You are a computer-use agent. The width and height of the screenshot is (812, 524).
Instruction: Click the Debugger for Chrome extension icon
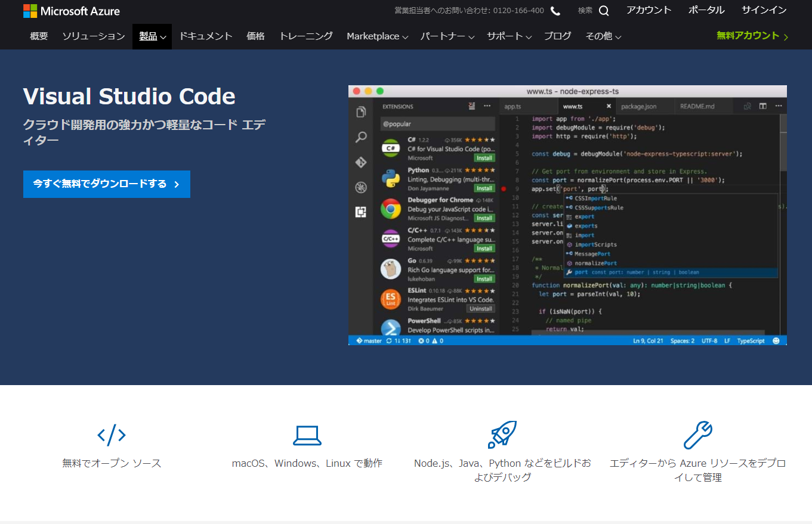point(391,209)
